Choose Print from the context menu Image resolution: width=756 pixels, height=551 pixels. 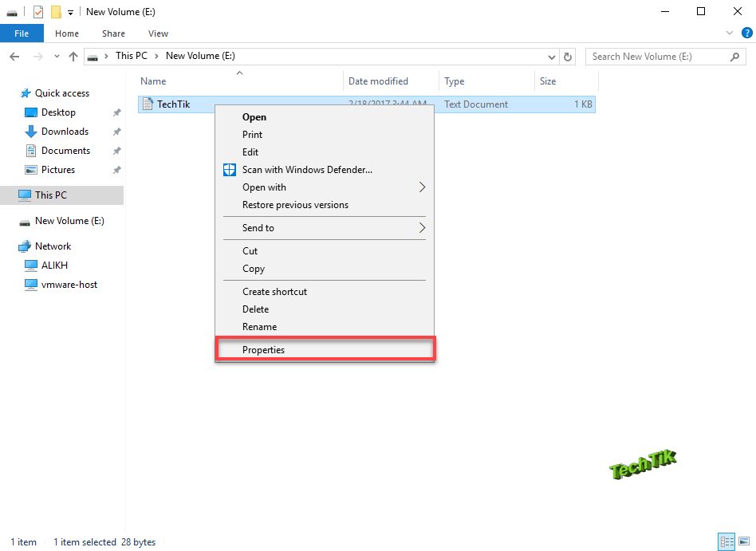[325, 135]
